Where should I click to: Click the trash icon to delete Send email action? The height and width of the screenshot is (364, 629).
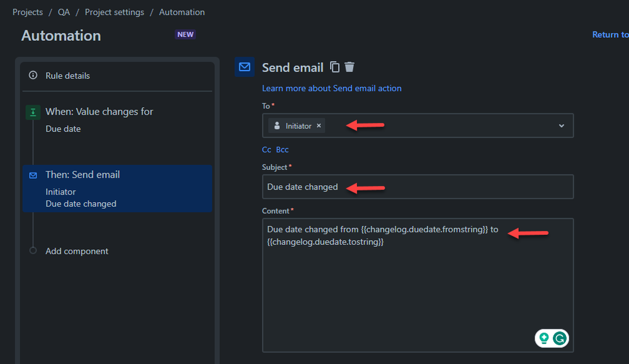click(349, 67)
